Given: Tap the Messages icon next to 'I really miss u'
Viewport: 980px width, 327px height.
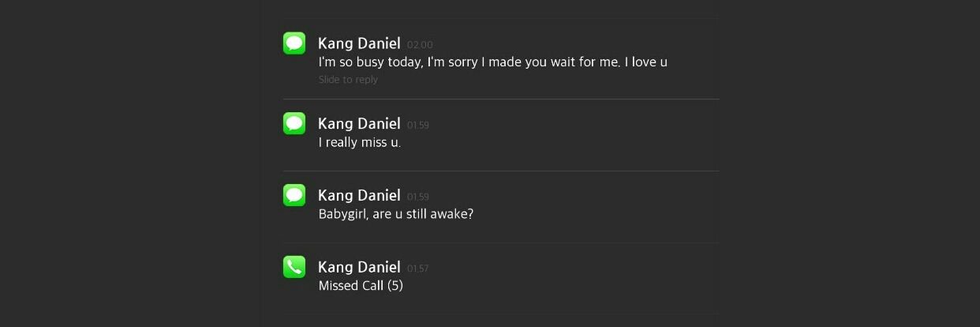Looking at the screenshot, I should pyautogui.click(x=294, y=123).
